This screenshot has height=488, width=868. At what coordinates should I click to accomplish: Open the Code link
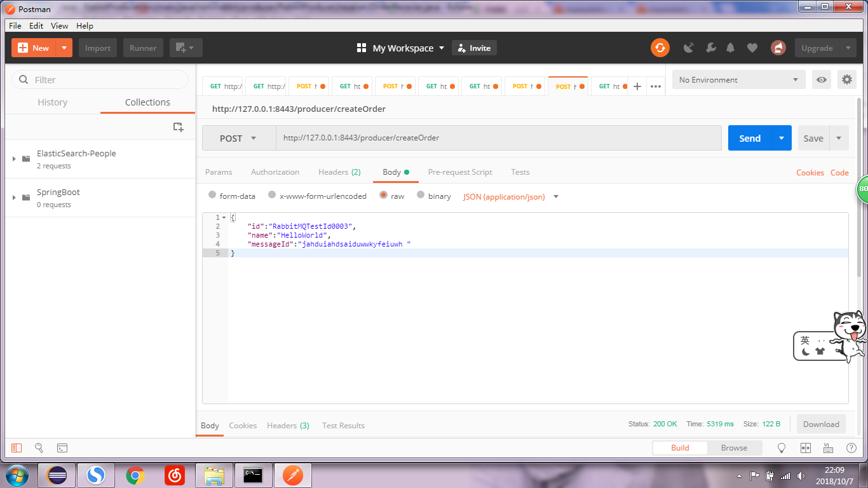click(839, 172)
